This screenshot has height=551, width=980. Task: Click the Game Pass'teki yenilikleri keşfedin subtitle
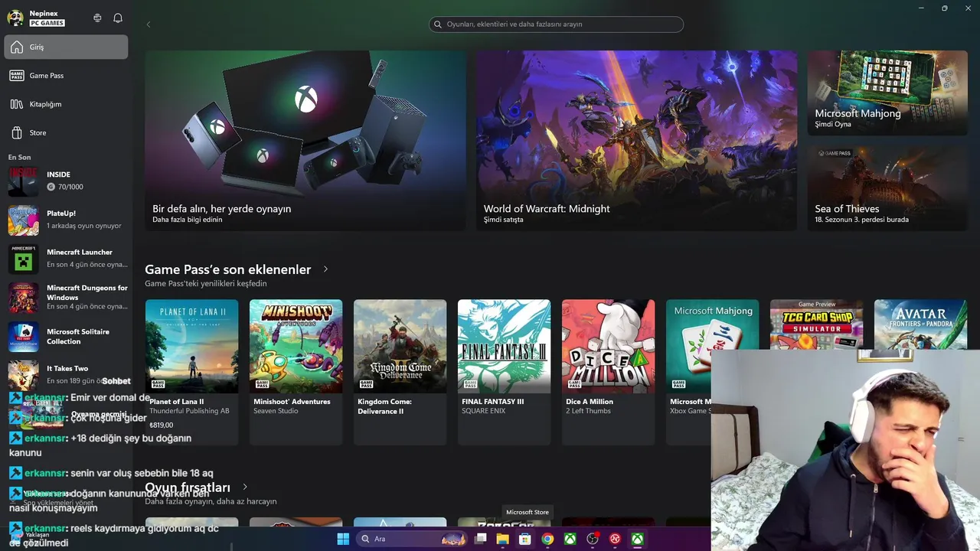pyautogui.click(x=206, y=283)
